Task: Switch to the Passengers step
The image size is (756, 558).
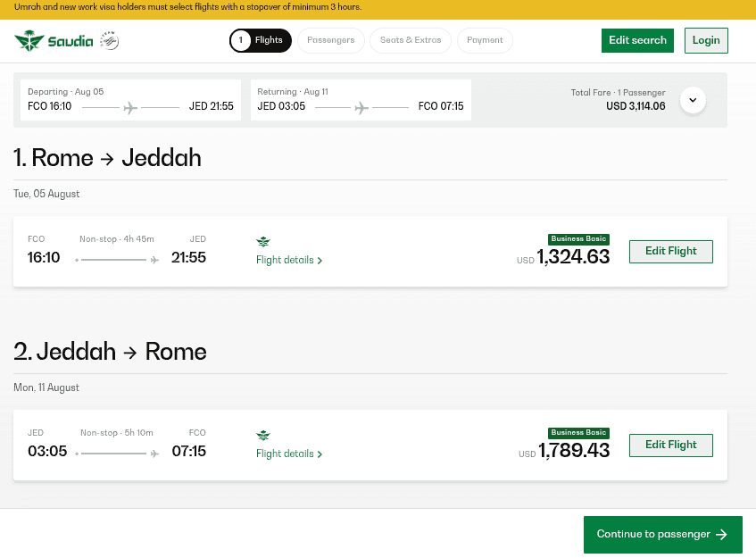Action: (x=331, y=40)
